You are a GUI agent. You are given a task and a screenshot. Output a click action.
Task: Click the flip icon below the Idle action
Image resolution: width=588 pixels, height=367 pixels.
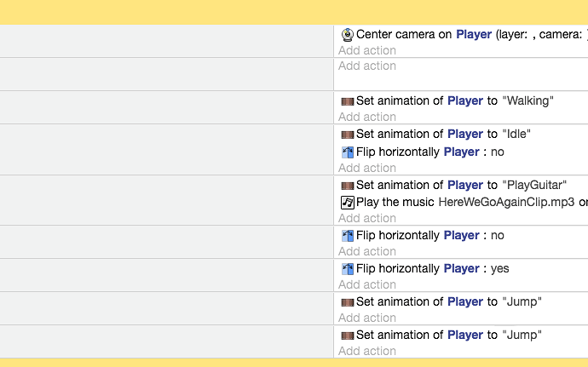click(347, 152)
